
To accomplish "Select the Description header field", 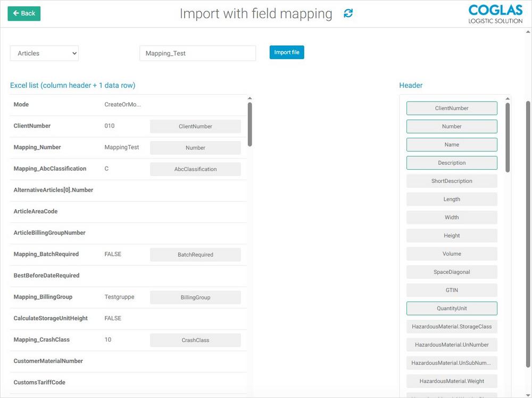I will [x=452, y=163].
